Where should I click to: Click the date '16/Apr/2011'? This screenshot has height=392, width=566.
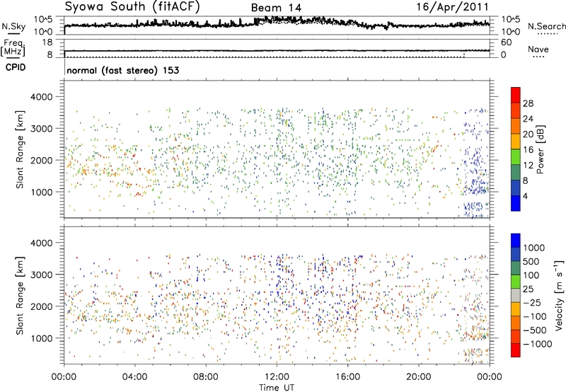(452, 7)
